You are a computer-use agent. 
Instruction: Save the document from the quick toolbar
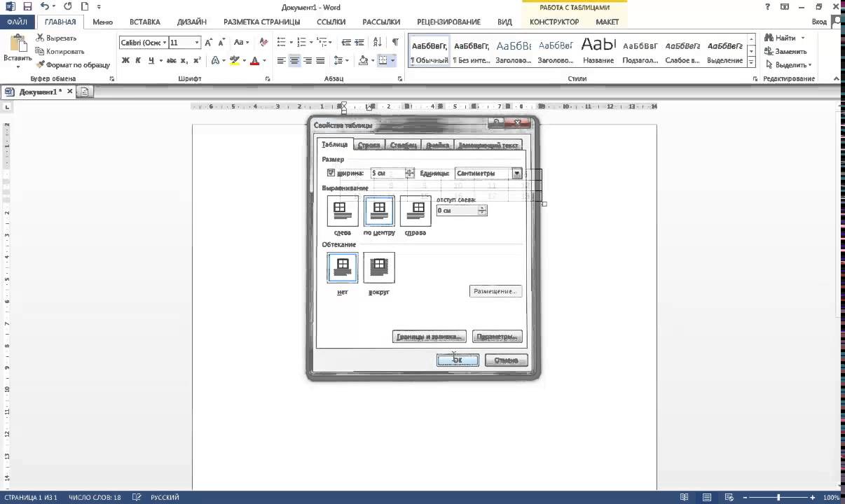pyautogui.click(x=28, y=6)
